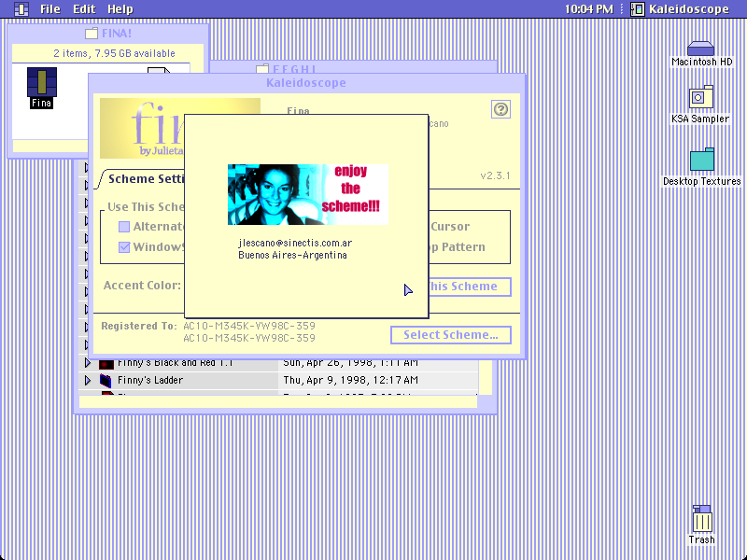Click the enjoy the scheme portrait image
The height and width of the screenshot is (560, 747).
pyautogui.click(x=308, y=194)
